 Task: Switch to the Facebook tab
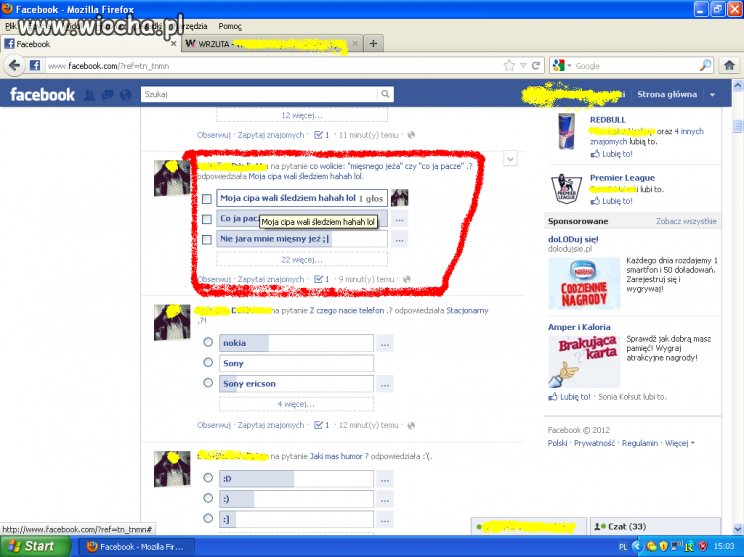[x=91, y=44]
